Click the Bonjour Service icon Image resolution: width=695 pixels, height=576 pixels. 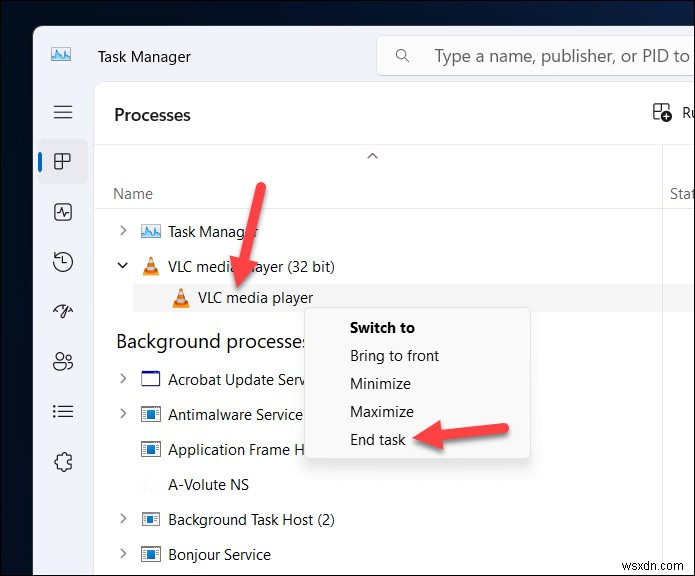pyautogui.click(x=151, y=554)
